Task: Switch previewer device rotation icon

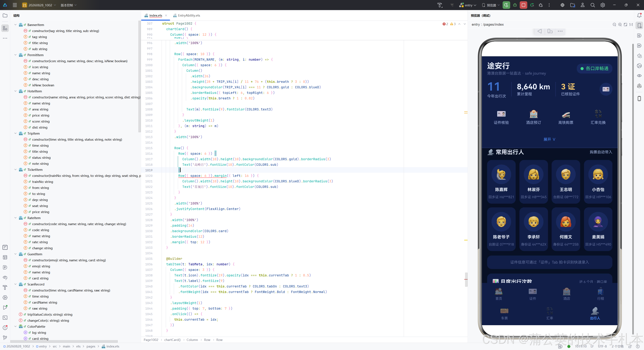Action: click(550, 31)
